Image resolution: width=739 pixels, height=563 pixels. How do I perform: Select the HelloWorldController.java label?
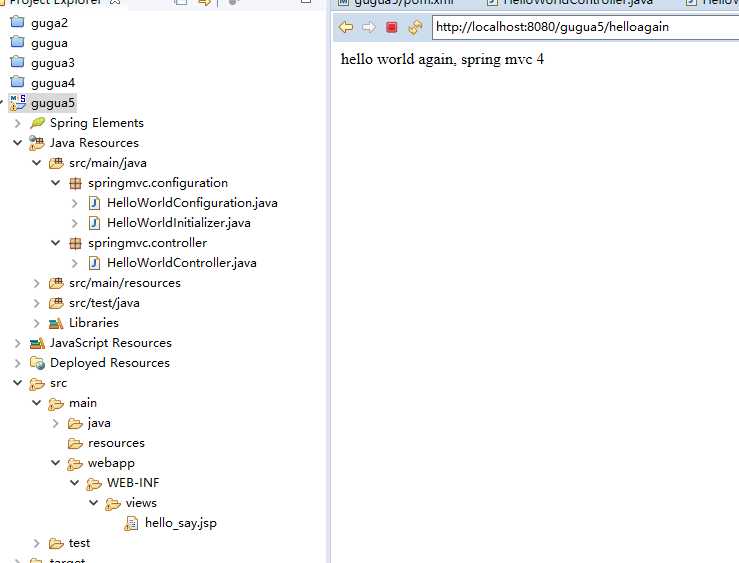[x=182, y=263]
